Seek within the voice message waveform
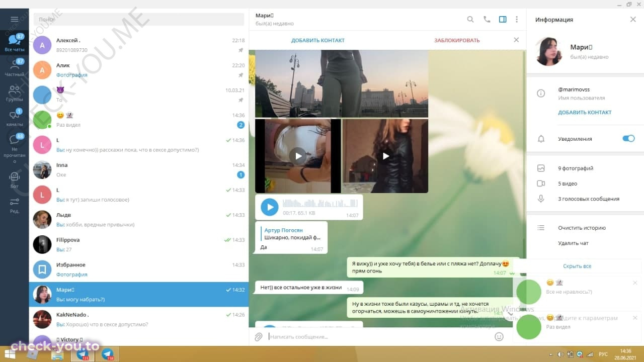Image resolution: width=644 pixels, height=362 pixels. 320,203
